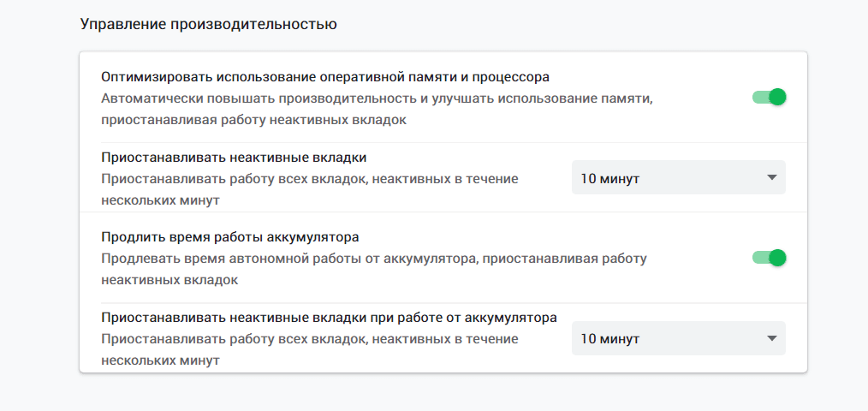The width and height of the screenshot is (868, 411).
Task: Disable the extend battery life switch
Action: pos(769,258)
